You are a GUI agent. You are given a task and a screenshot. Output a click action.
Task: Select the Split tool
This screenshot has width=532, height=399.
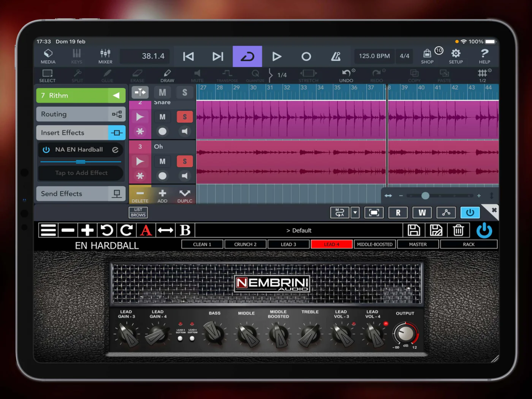tap(77, 75)
